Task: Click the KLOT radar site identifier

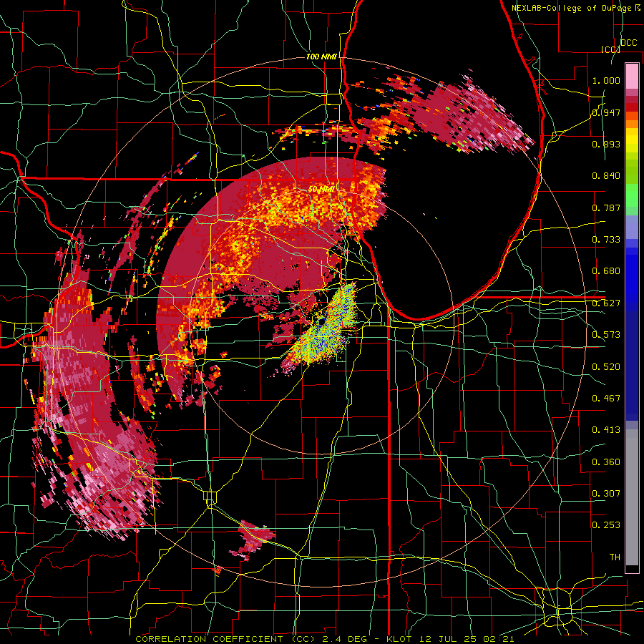Action: click(x=400, y=639)
